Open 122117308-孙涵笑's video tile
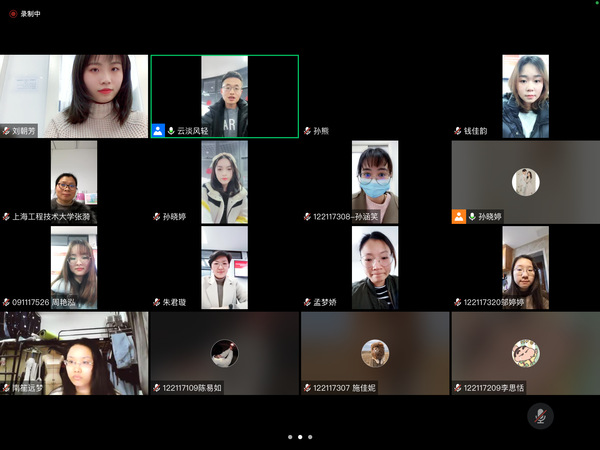The image size is (600, 450). point(375,181)
